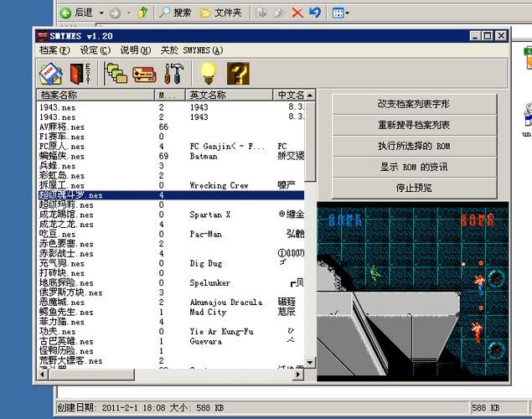Click the 执行所选择的 ROM button
The width and height of the screenshot is (532, 419).
pyautogui.click(x=414, y=146)
